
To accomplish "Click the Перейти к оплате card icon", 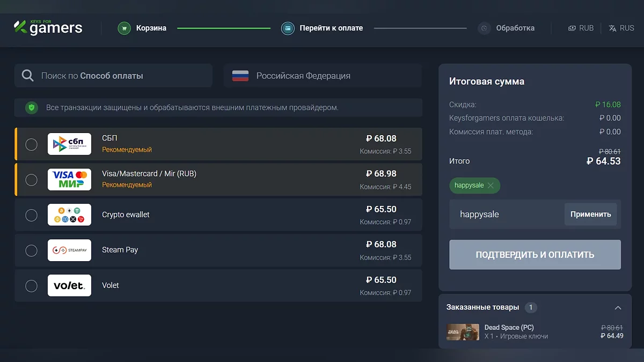I will tap(288, 28).
